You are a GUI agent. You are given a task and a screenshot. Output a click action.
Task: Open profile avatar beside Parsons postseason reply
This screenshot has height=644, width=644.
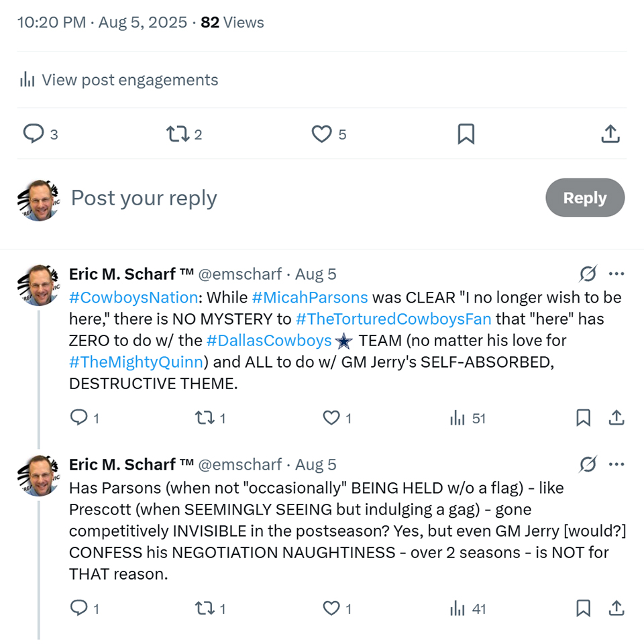pyautogui.click(x=39, y=475)
